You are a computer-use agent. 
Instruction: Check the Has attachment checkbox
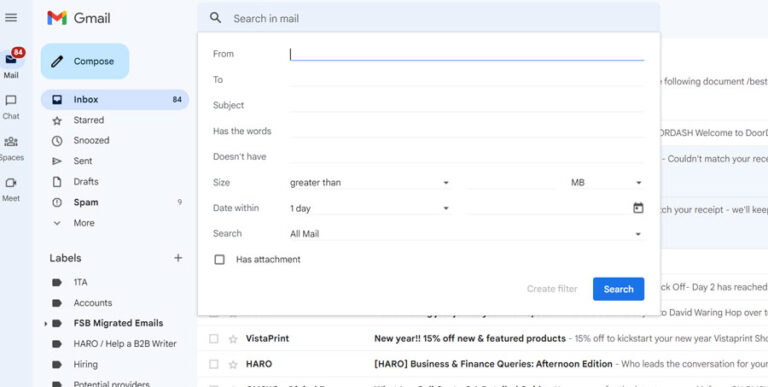[219, 260]
